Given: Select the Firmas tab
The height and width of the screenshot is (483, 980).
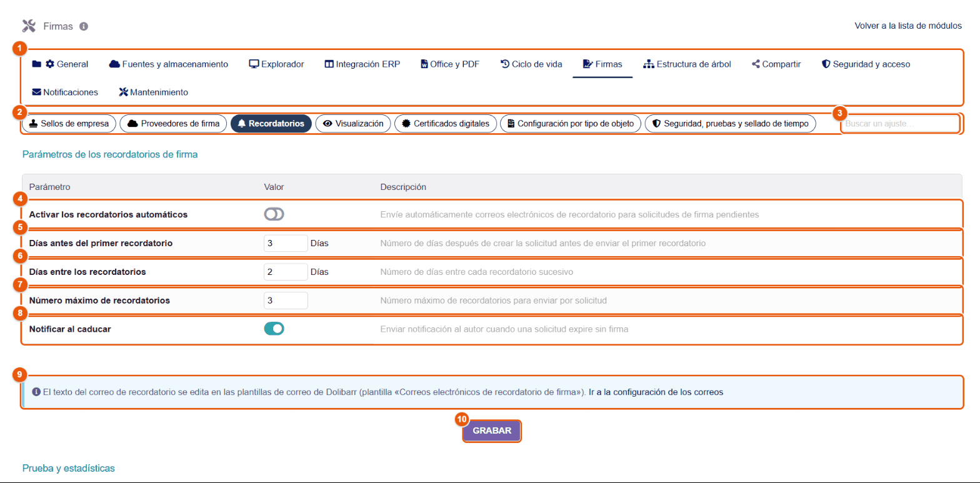Looking at the screenshot, I should click(x=602, y=64).
